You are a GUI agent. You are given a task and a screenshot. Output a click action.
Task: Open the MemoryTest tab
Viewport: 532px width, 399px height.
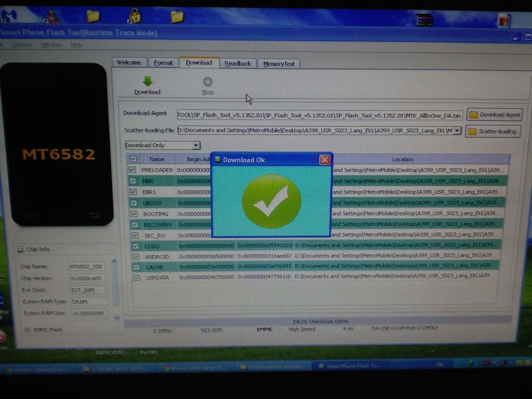pyautogui.click(x=278, y=64)
